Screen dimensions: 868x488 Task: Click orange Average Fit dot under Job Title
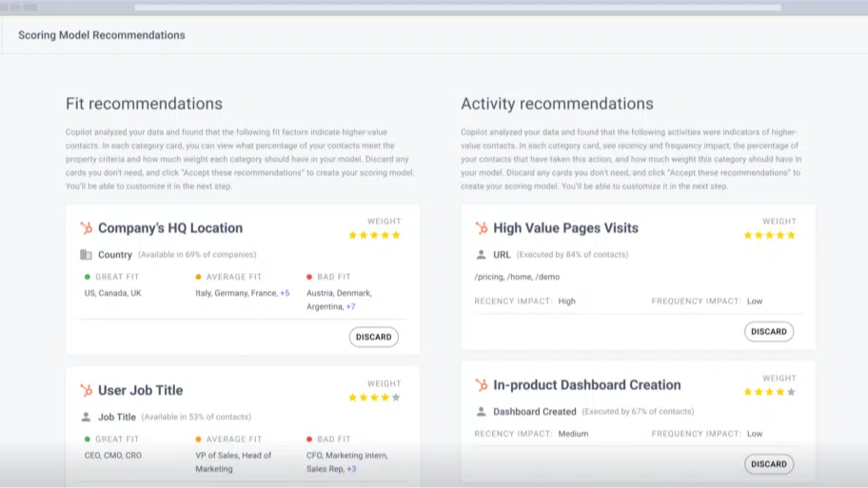point(198,439)
